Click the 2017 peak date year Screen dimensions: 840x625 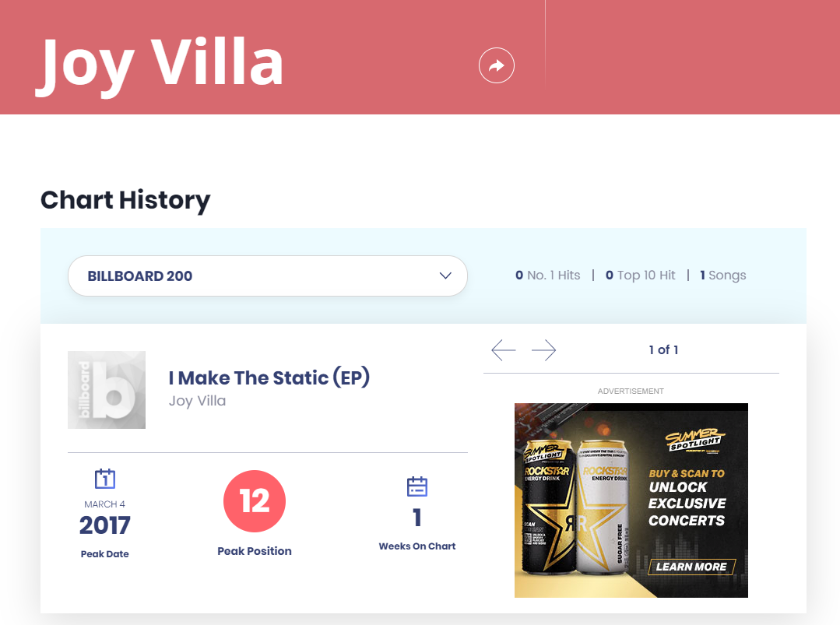[105, 525]
